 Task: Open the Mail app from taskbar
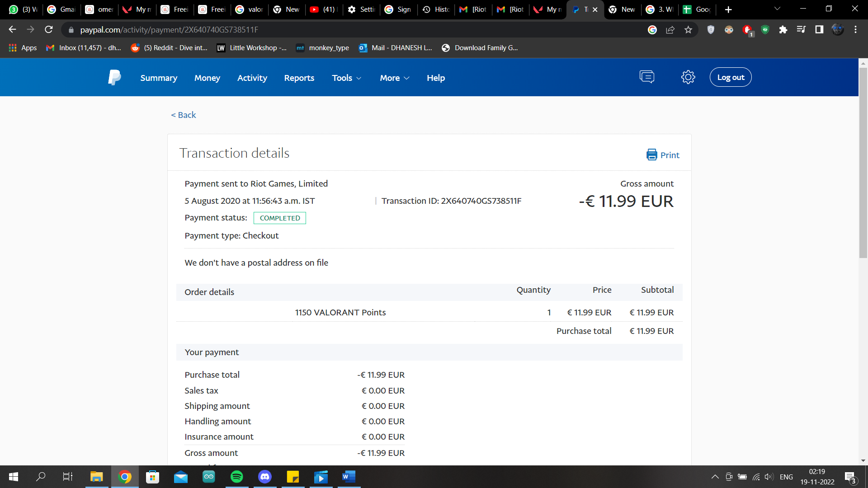pos(180,477)
